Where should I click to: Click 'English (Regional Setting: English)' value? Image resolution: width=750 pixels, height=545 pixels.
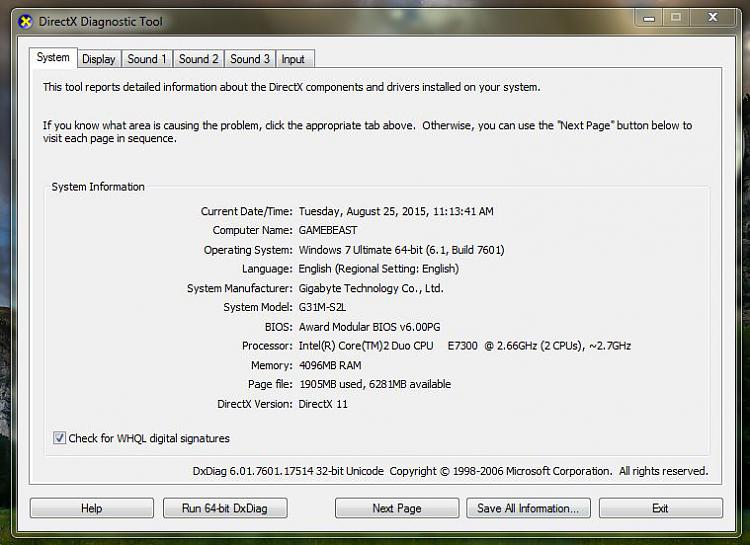378,269
